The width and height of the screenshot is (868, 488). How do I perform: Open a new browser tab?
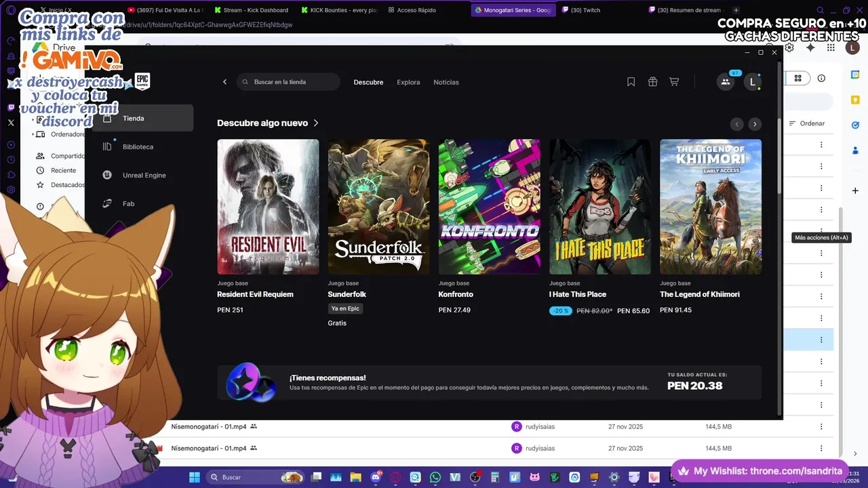pos(736,10)
